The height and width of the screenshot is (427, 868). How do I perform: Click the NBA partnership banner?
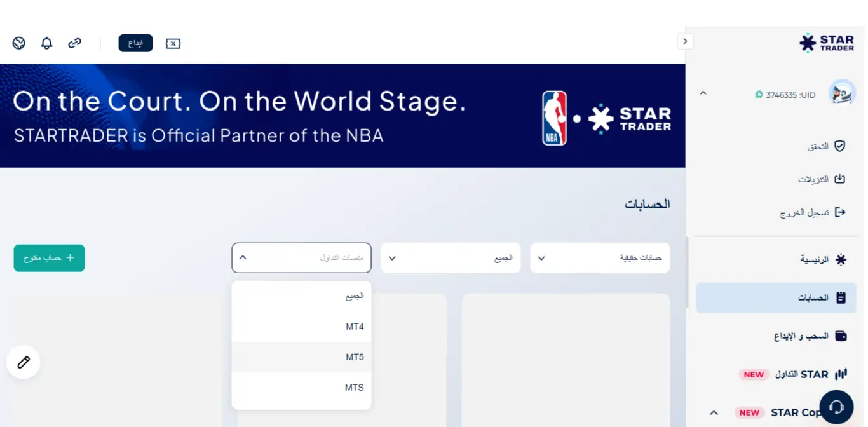click(342, 116)
